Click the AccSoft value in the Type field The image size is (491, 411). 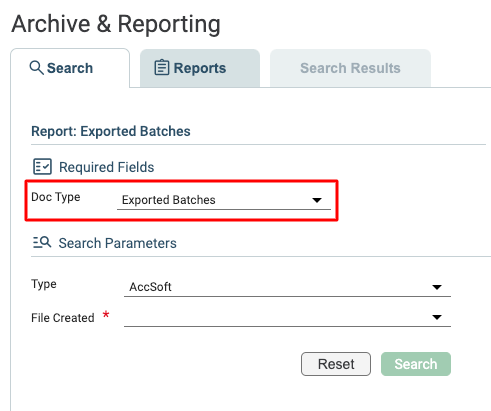click(x=150, y=287)
